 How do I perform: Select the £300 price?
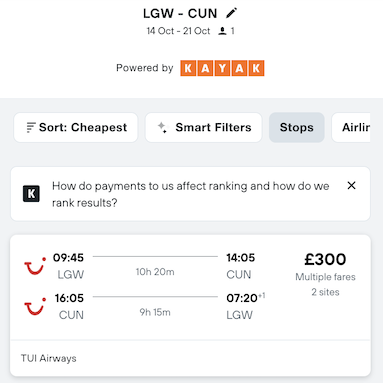[325, 259]
